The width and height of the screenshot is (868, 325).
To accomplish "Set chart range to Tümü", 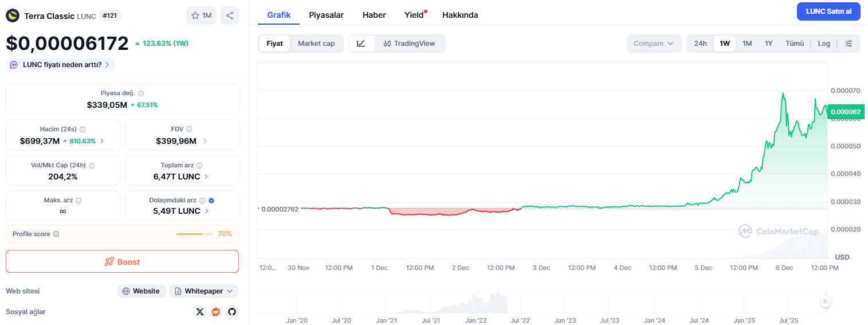I will point(795,44).
